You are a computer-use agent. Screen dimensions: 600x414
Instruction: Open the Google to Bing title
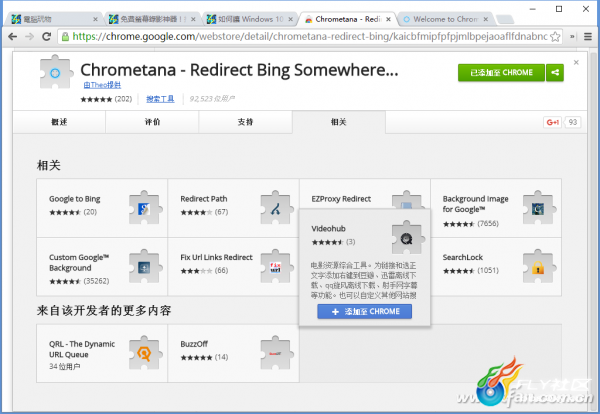(x=75, y=199)
